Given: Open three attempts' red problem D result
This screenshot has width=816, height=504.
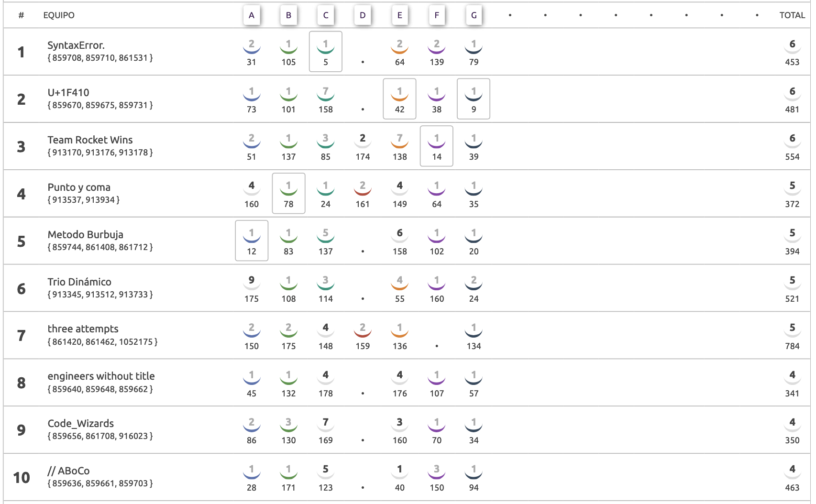Looking at the screenshot, I should 363,336.
